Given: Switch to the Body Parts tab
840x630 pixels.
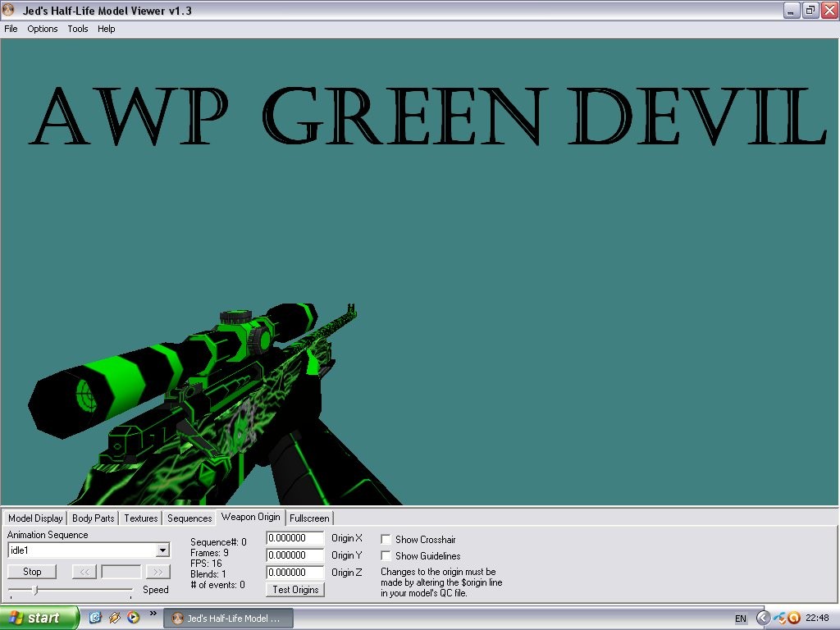Looking at the screenshot, I should click(94, 518).
